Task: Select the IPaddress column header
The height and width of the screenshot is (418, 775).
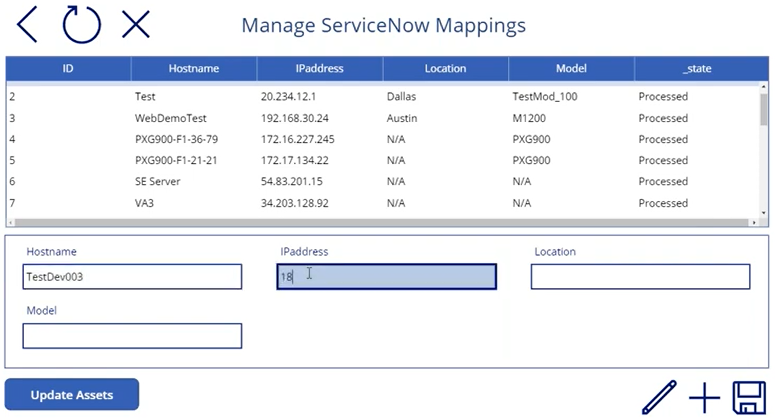Action: 320,69
